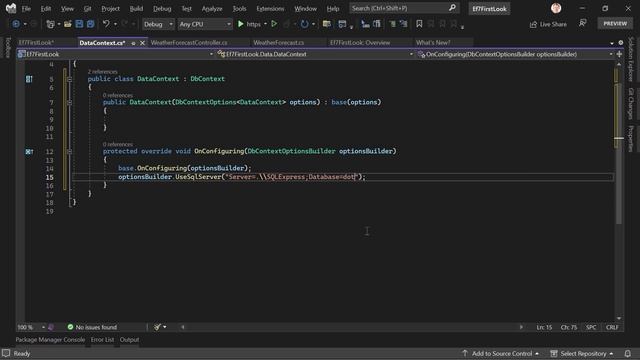Click Add to Source Control
This screenshot has height=360, width=640.
coord(501,353)
